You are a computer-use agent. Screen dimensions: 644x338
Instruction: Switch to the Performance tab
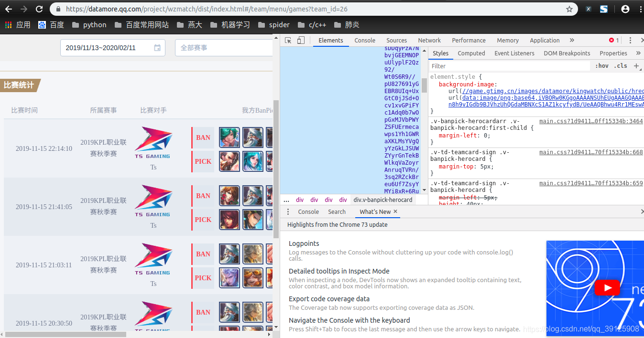click(x=469, y=41)
